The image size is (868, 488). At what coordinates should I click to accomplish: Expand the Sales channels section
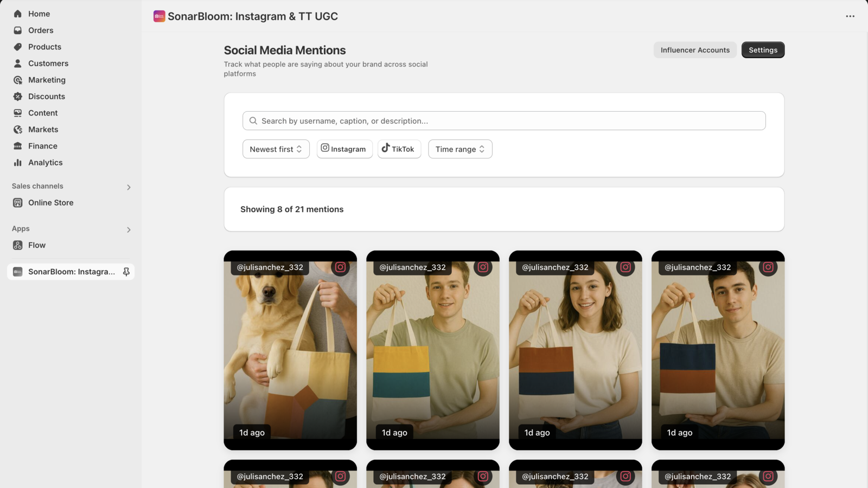(129, 187)
